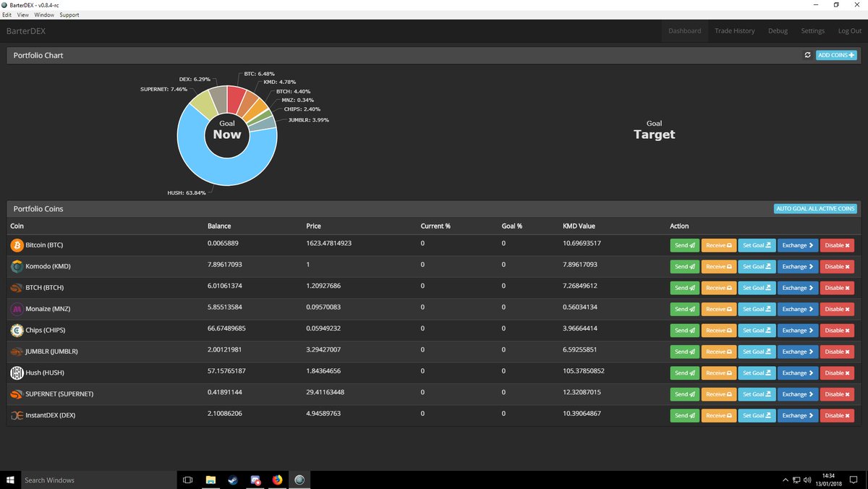Click the KMD Value column header
The width and height of the screenshot is (868, 489).
tap(579, 226)
